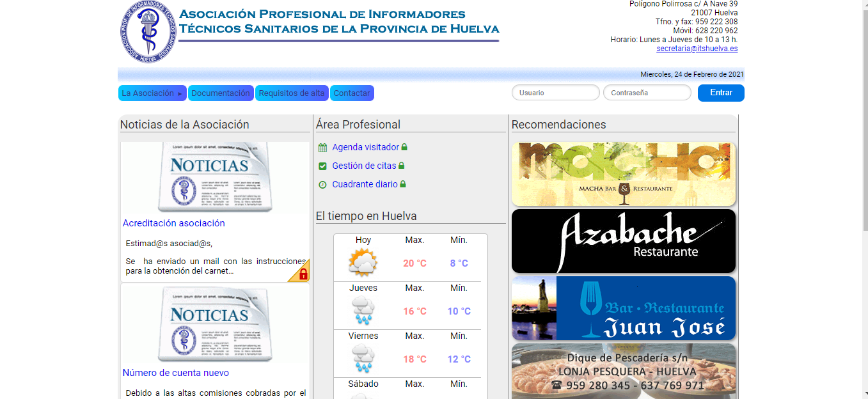Click Viernes min temperature 12 °C
Image resolution: width=868 pixels, height=399 pixels.
point(459,359)
